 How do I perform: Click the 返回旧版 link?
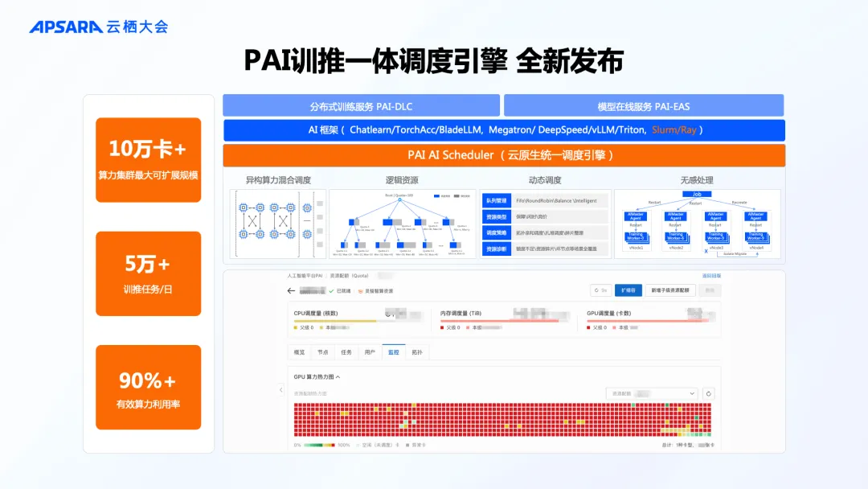711,276
